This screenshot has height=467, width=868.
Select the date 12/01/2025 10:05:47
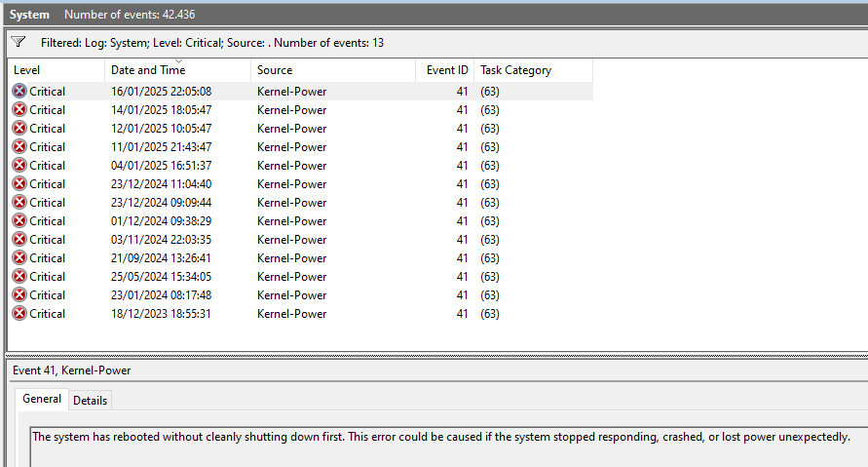[x=161, y=128]
